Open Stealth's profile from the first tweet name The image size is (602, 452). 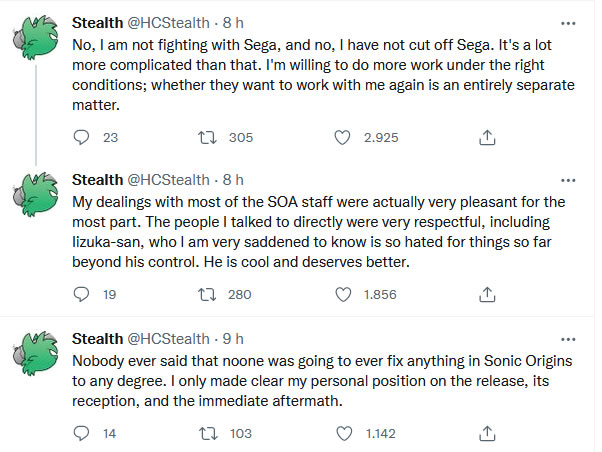point(97,23)
